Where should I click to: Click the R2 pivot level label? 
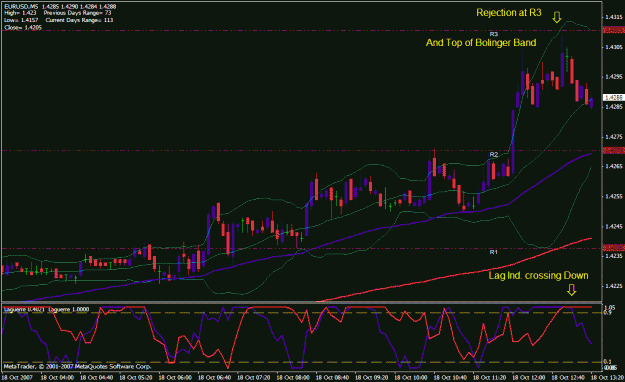click(x=493, y=154)
